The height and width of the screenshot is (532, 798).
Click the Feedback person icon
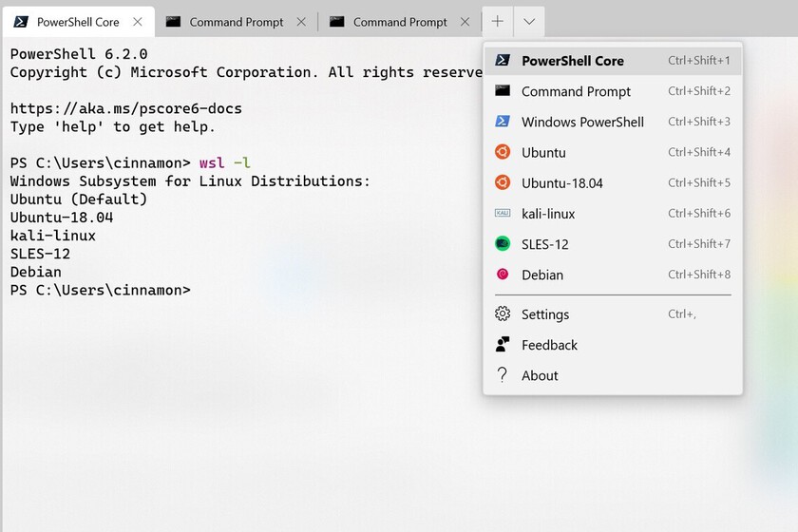[x=503, y=344]
